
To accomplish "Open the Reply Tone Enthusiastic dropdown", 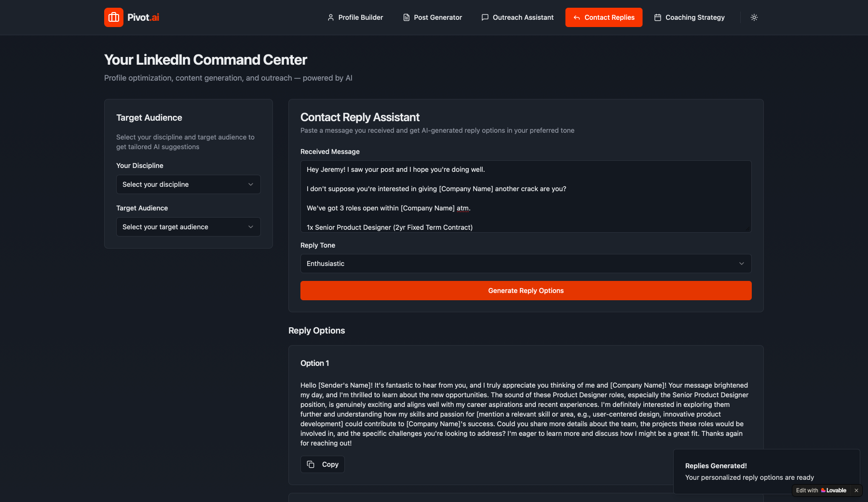I will point(526,264).
